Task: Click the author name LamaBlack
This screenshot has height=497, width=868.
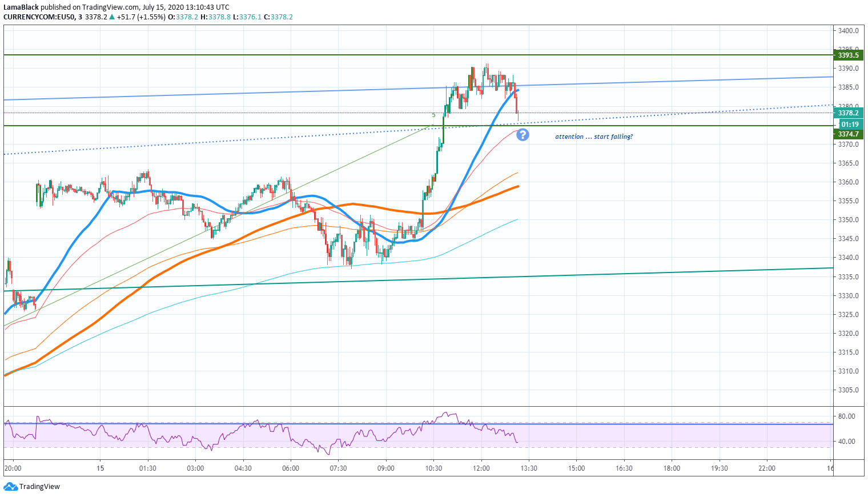Action: (x=21, y=7)
